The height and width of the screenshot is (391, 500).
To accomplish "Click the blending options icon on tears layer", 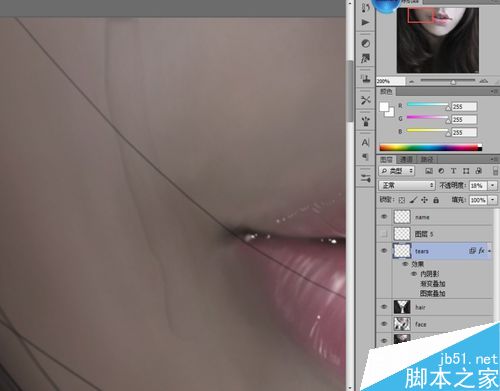I will click(x=472, y=251).
